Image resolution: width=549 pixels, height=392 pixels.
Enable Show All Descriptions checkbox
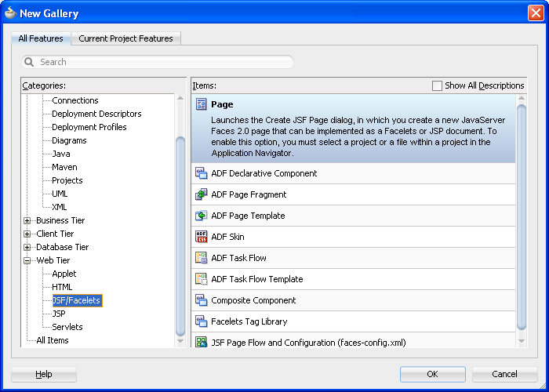tap(437, 85)
